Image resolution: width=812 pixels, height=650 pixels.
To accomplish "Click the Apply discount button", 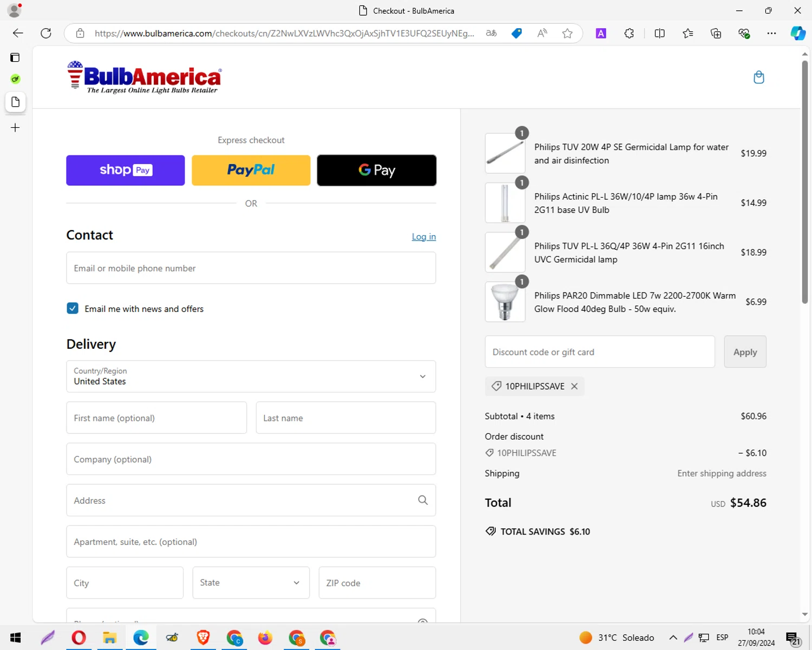I will click(745, 352).
